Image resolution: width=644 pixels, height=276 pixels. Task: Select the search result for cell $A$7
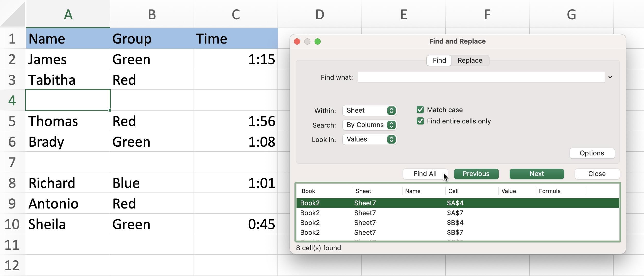click(x=455, y=213)
